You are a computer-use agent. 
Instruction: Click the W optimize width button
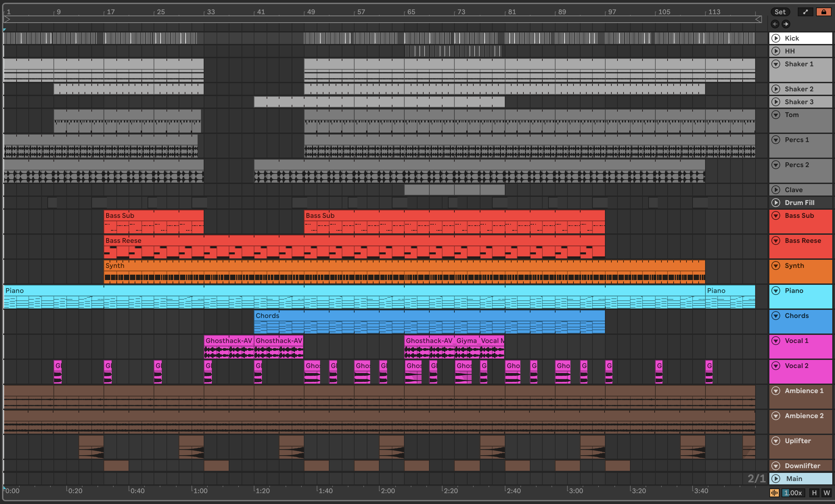point(827,493)
